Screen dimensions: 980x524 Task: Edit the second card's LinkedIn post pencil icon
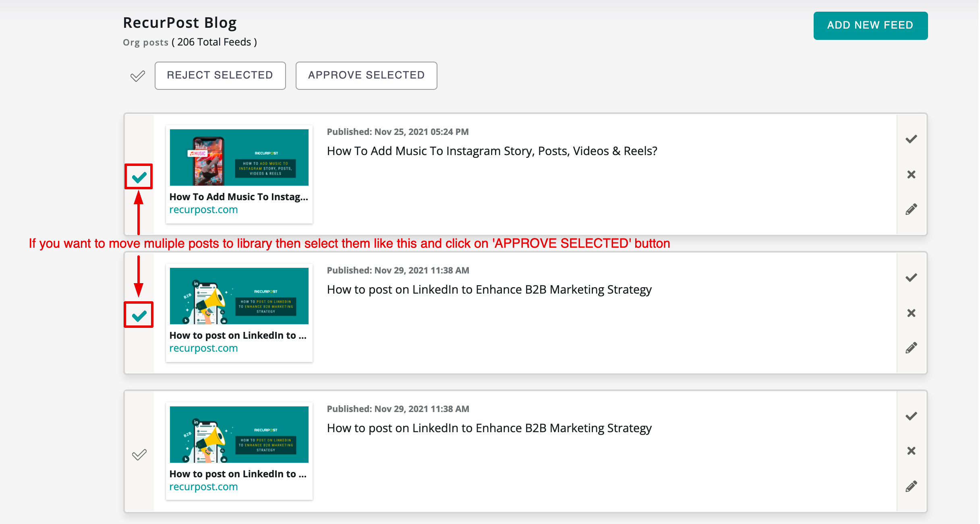pos(911,348)
